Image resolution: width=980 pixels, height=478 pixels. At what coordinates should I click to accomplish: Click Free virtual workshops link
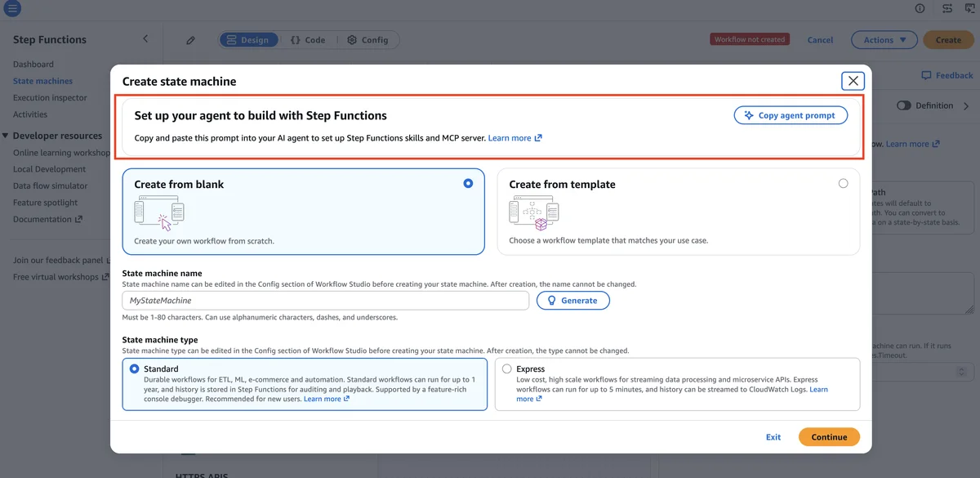[x=61, y=277]
